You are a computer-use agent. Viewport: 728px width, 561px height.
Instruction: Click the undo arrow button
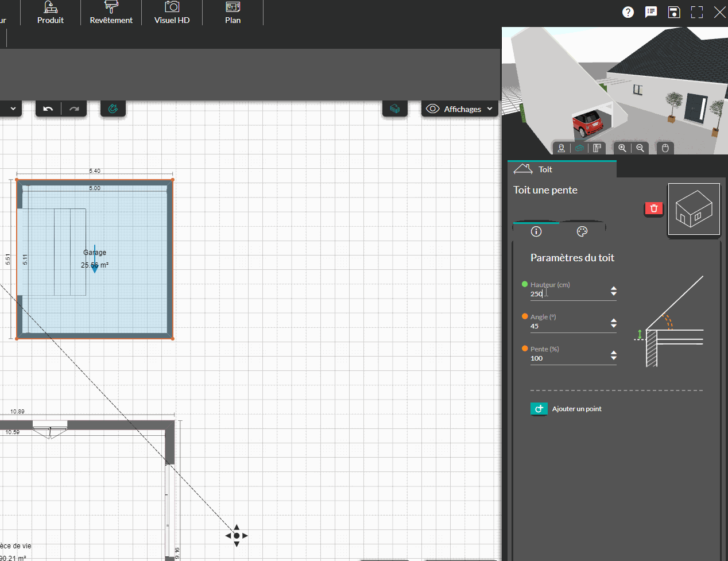click(48, 109)
